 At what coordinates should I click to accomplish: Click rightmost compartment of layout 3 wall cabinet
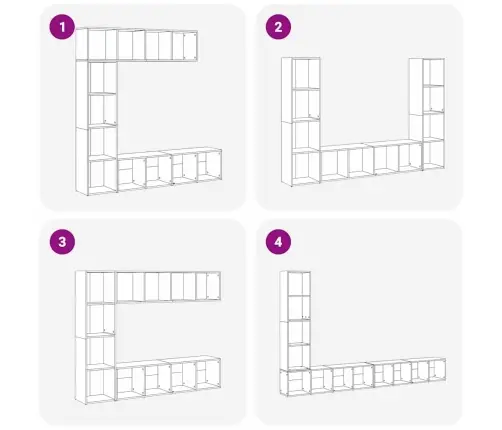click(x=213, y=286)
